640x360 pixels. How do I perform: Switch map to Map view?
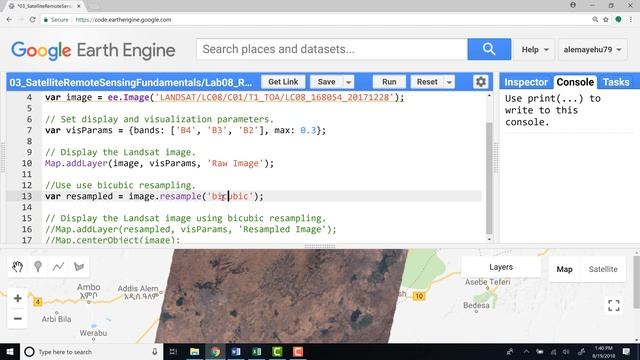tap(564, 269)
